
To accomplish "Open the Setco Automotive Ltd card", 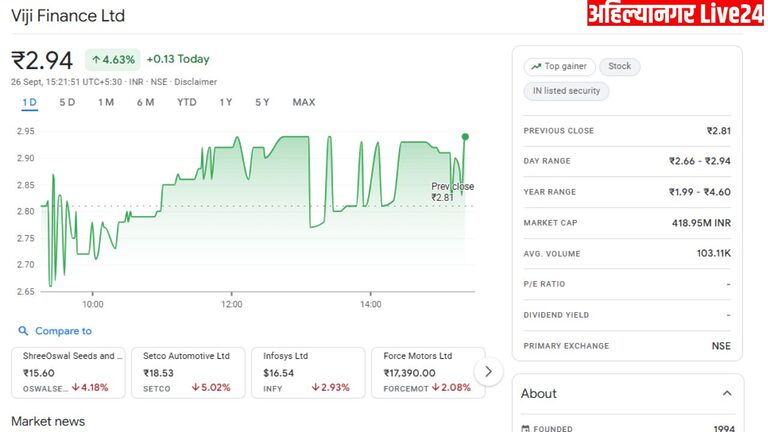I will point(186,371).
